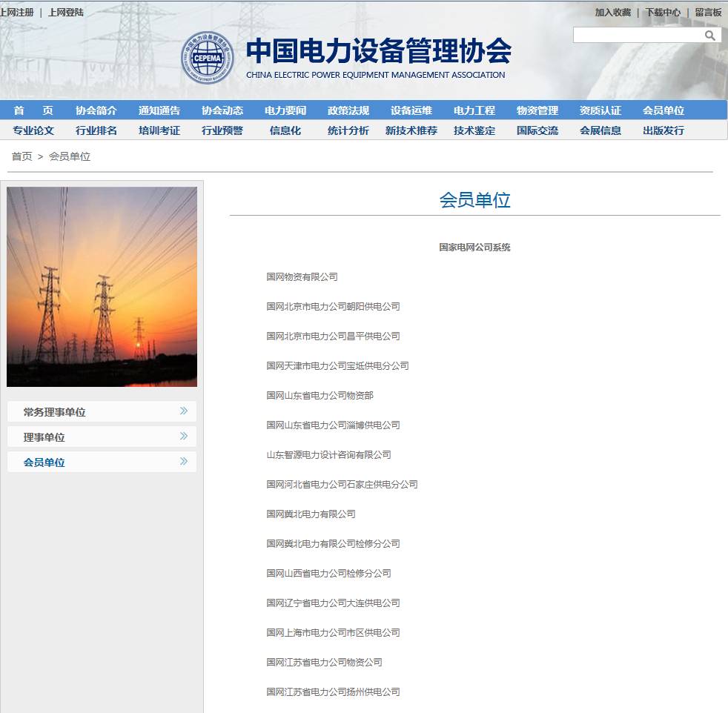Open 物资管理 menu item
The width and height of the screenshot is (728, 713).
coord(537,110)
